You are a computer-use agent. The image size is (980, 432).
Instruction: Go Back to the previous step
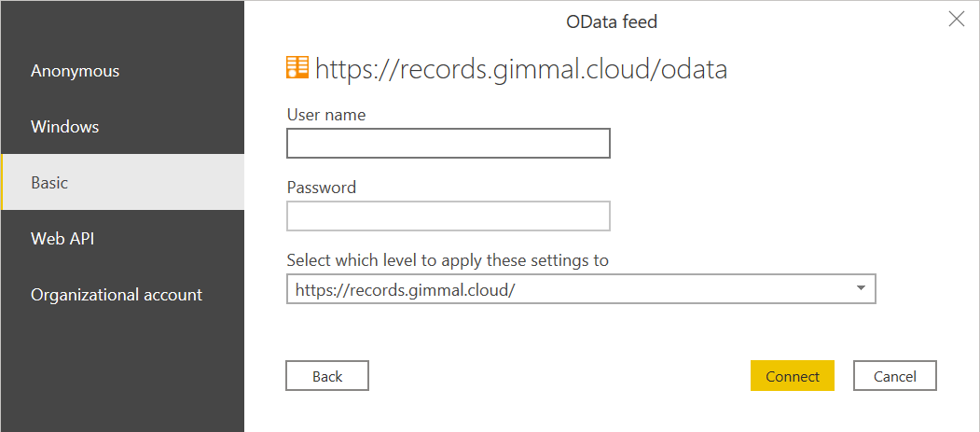[x=327, y=376]
